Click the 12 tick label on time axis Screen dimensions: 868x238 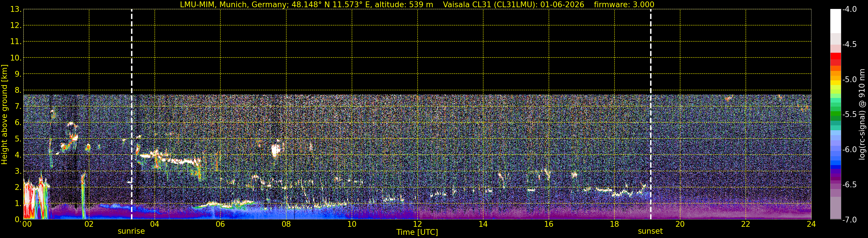click(417, 224)
